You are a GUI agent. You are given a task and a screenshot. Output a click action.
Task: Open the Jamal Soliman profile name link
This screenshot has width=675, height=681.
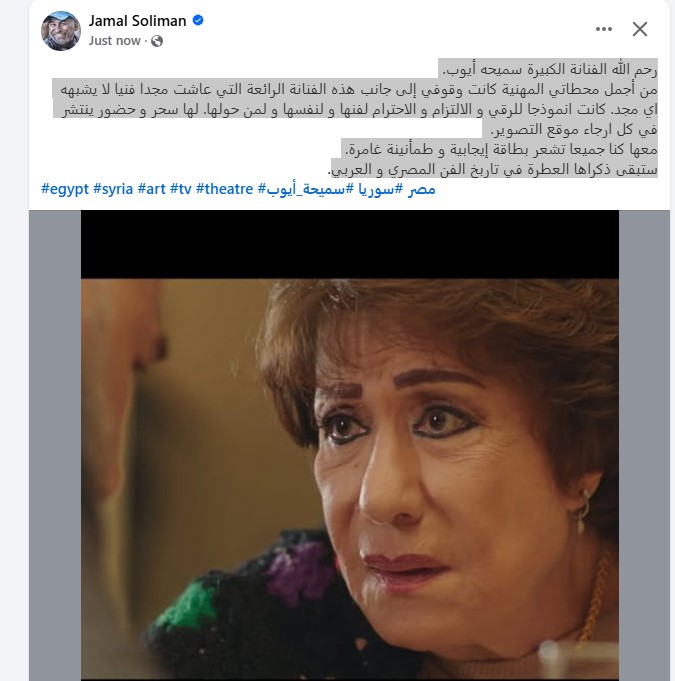[137, 20]
